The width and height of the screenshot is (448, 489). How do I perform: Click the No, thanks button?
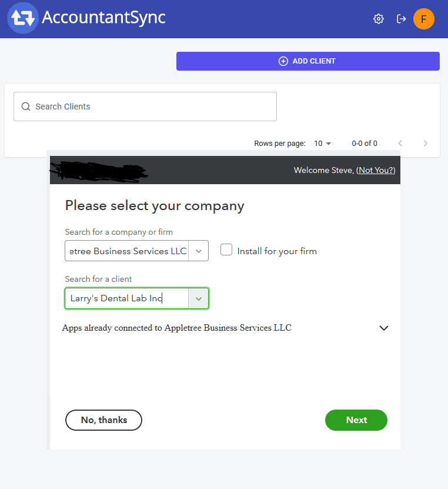point(103,420)
